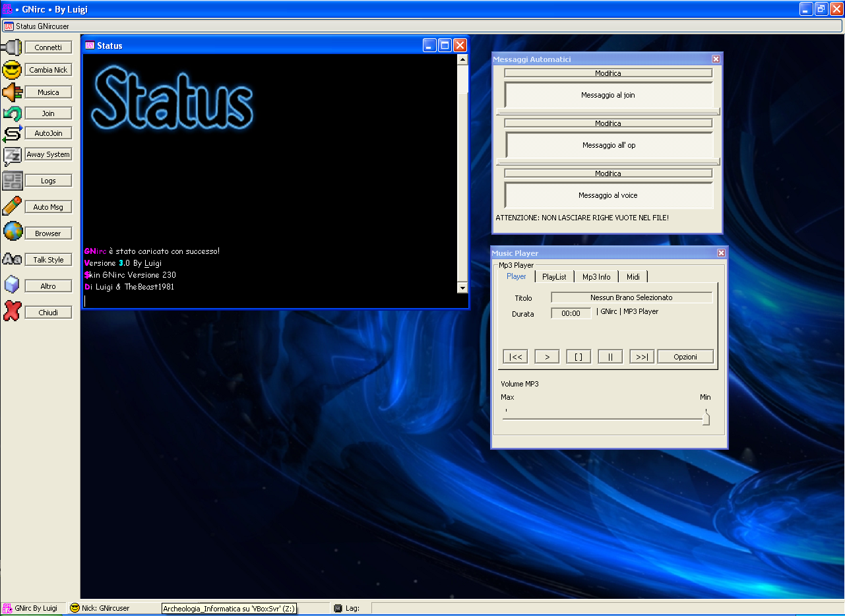Click the green arrow Join icon
Image resolution: width=845 pixels, height=616 pixels.
pos(12,113)
